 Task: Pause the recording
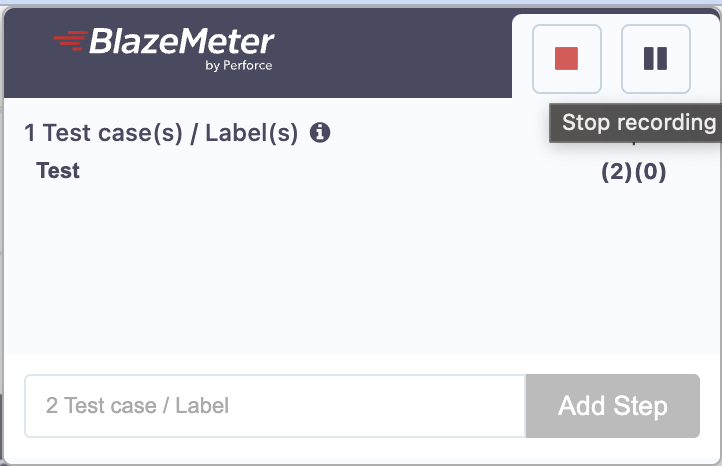click(x=655, y=58)
